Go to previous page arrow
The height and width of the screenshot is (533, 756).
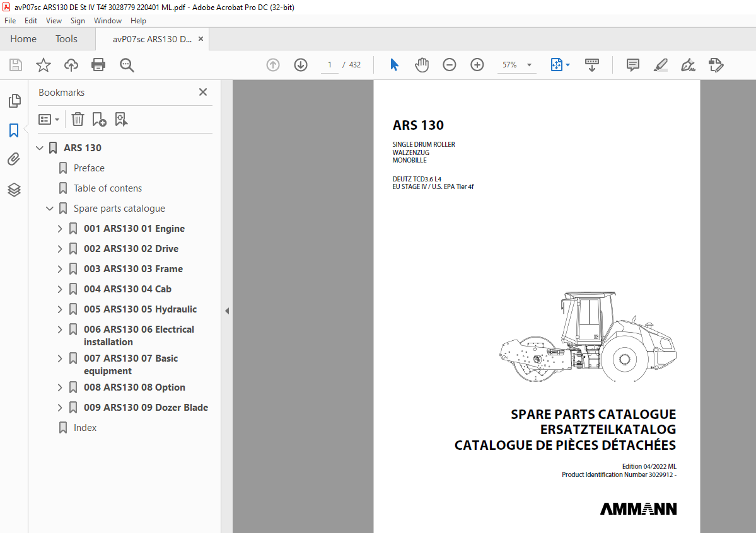coord(273,64)
